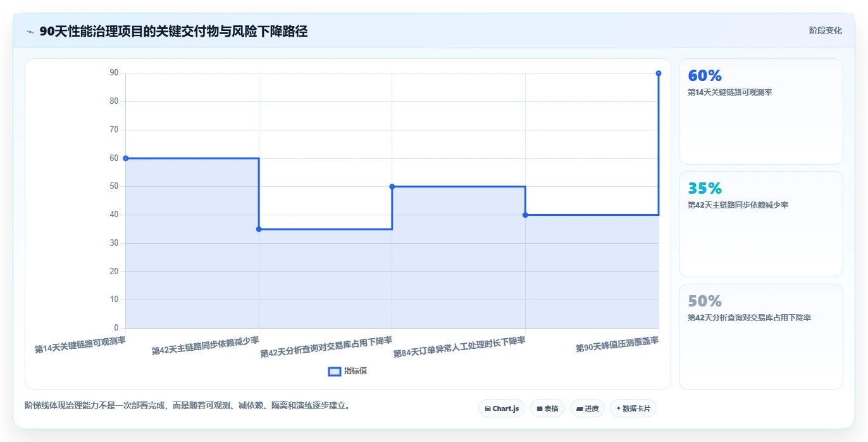Image resolution: width=868 pixels, height=442 pixels.
Task: Click the data point at value 40
Action: pyautogui.click(x=525, y=215)
